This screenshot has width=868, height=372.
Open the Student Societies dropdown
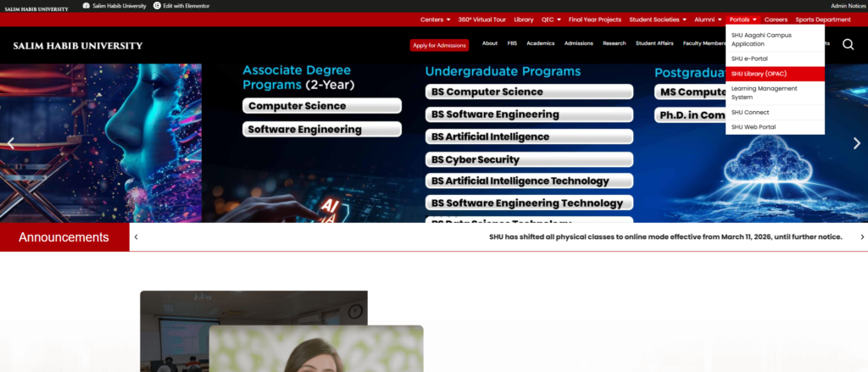pyautogui.click(x=657, y=19)
